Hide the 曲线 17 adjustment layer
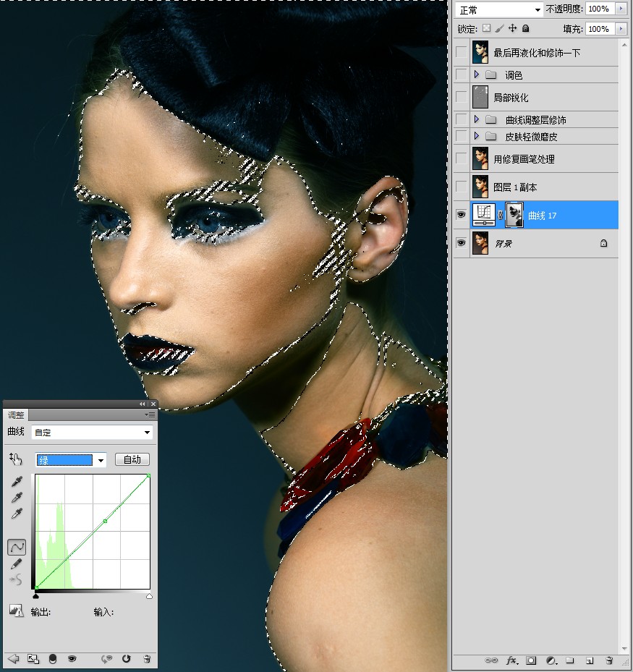The image size is (633, 672). click(x=461, y=215)
